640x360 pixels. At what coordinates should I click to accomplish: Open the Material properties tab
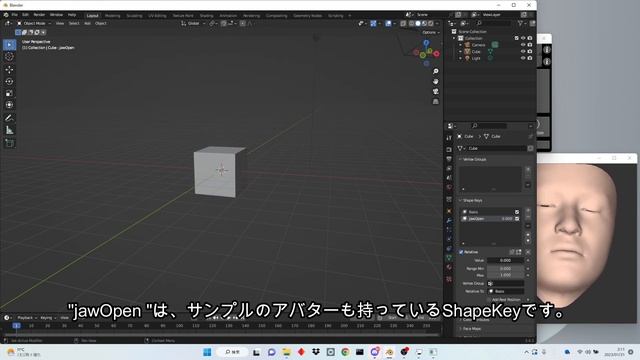[x=449, y=267]
